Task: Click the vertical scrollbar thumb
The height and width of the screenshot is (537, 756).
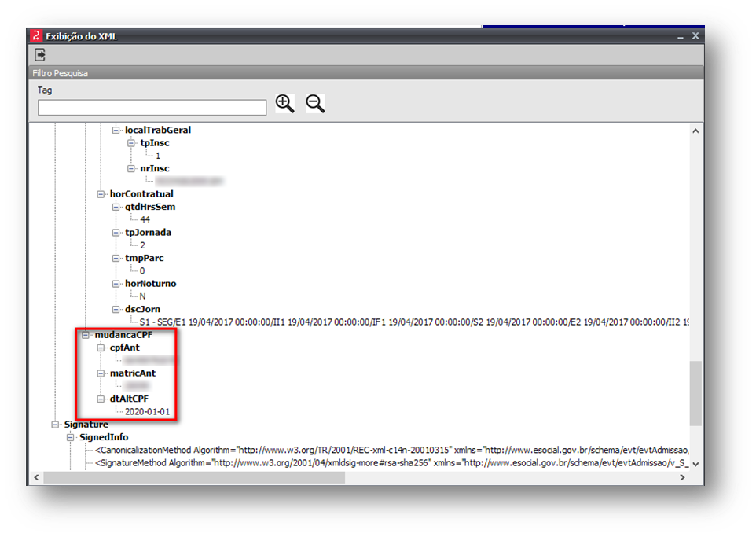Action: click(x=695, y=393)
